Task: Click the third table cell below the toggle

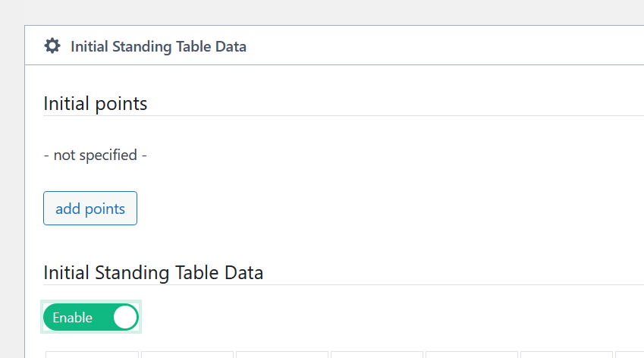Action: [x=282, y=355]
